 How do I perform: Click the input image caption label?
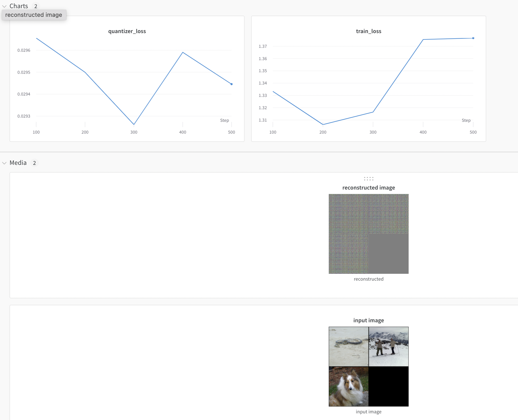[368, 412]
